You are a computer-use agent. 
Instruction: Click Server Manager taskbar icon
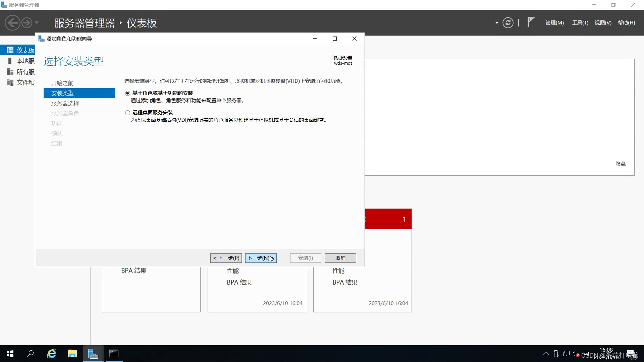(93, 354)
